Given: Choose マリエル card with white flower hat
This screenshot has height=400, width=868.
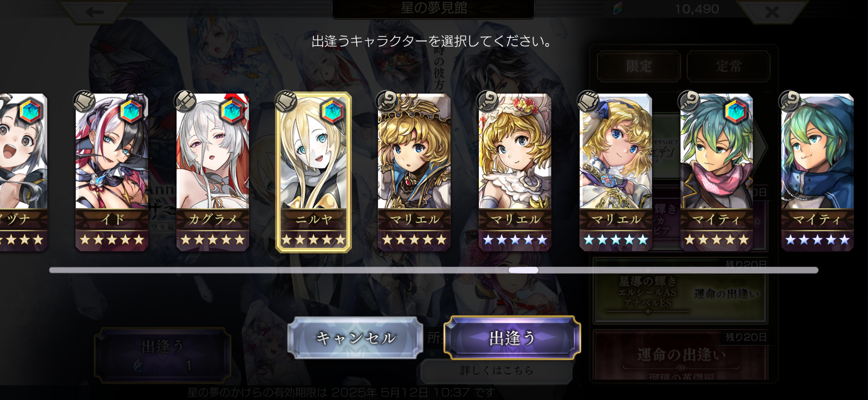Looking at the screenshot, I should (x=515, y=172).
